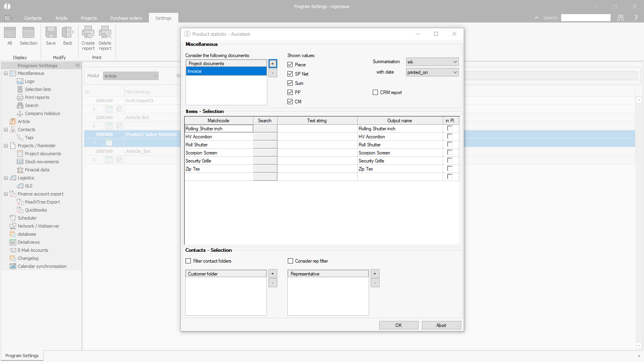Uncheck the Piece checkbox
The width and height of the screenshot is (644, 362).
tap(290, 65)
